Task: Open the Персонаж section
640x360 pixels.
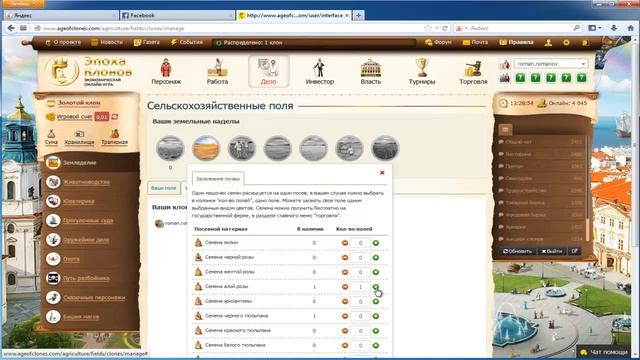Action: pyautogui.click(x=166, y=72)
